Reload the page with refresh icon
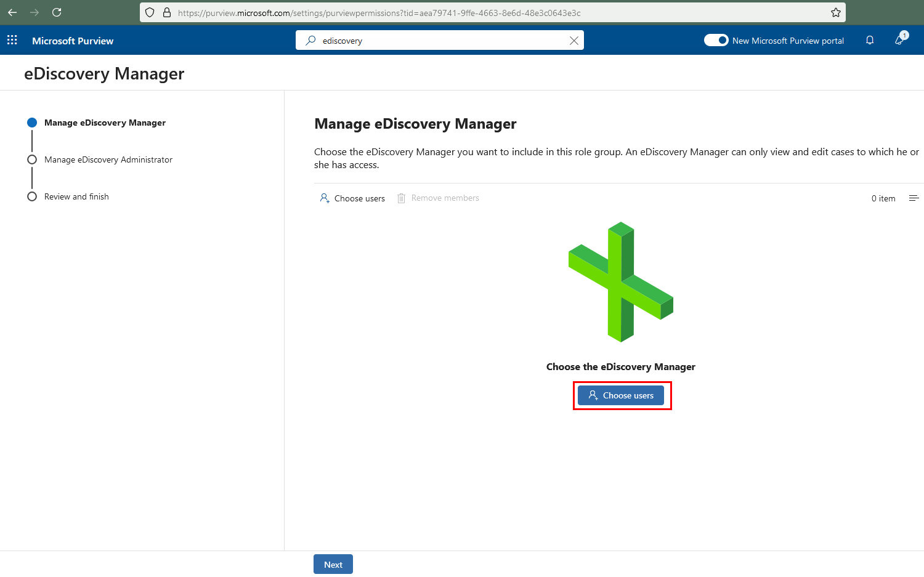Screen dimensions: 924x577 tap(57, 12)
